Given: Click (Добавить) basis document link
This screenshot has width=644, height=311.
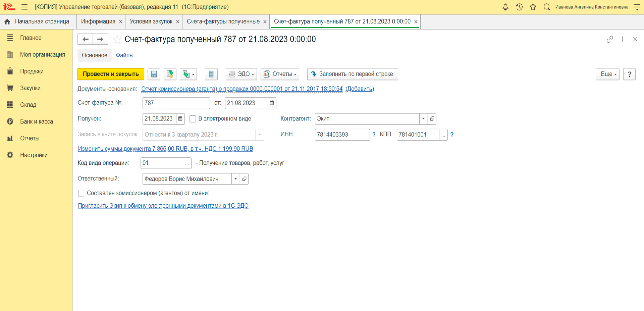Looking at the screenshot, I should 360,89.
